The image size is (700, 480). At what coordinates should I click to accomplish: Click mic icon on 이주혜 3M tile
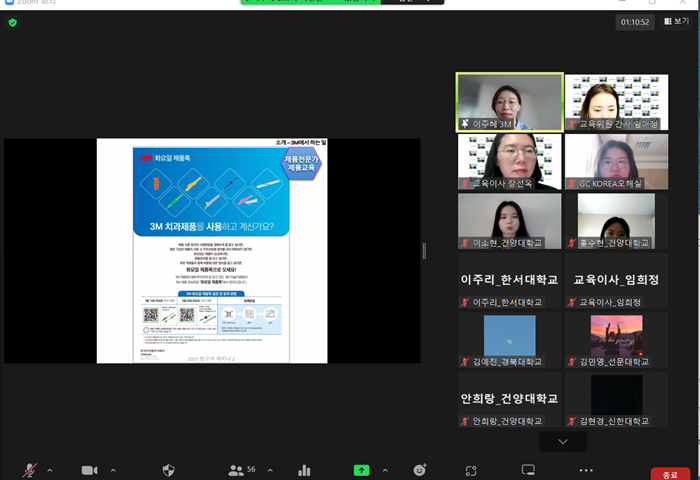pyautogui.click(x=465, y=124)
